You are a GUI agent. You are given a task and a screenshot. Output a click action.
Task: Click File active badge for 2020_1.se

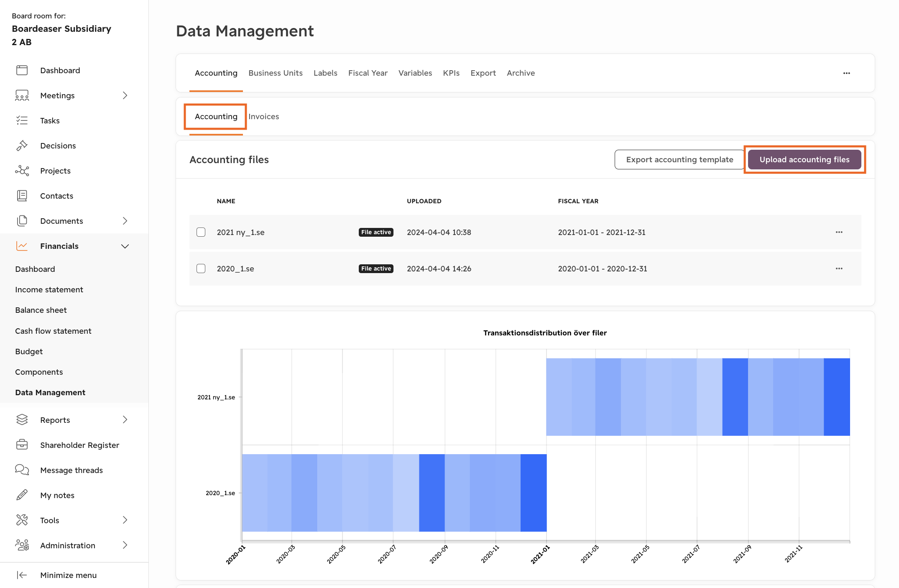(376, 268)
